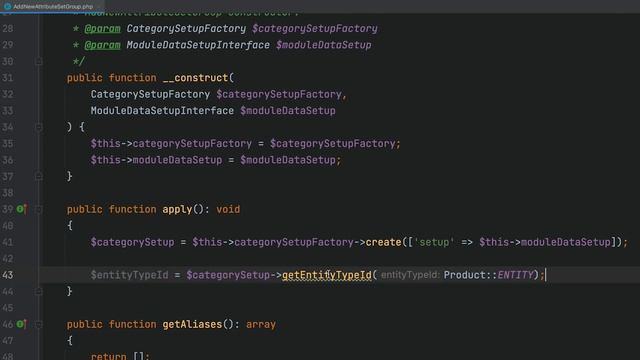Screen dimensions: 640x360
Task: Click the array return type on line 46
Action: [261, 324]
